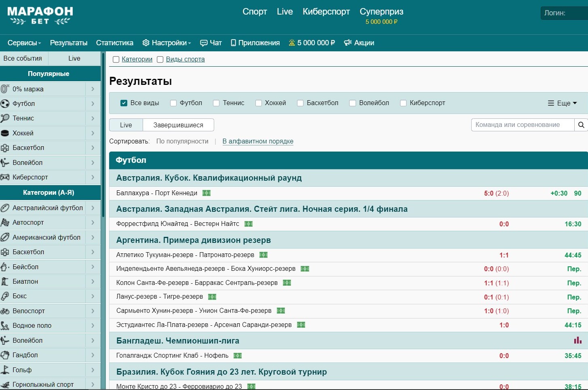Check the Футбол filter checkbox
This screenshot has height=390, width=588.
point(173,103)
